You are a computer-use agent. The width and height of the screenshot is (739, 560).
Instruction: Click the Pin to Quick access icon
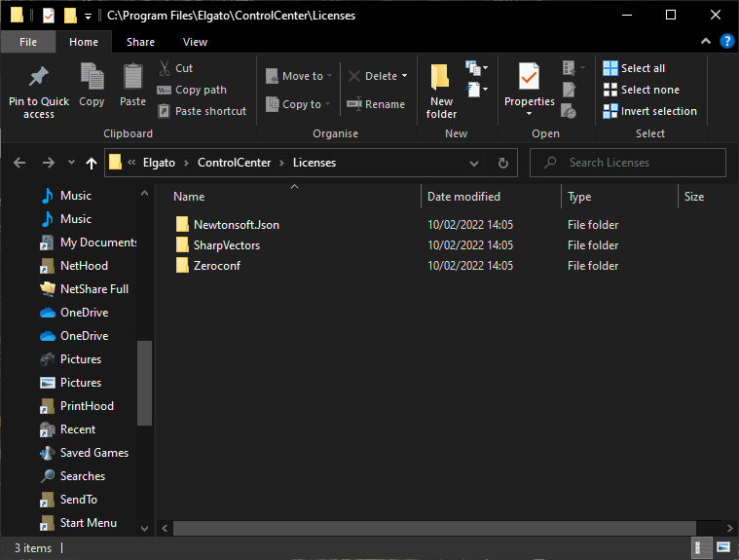coord(39,77)
